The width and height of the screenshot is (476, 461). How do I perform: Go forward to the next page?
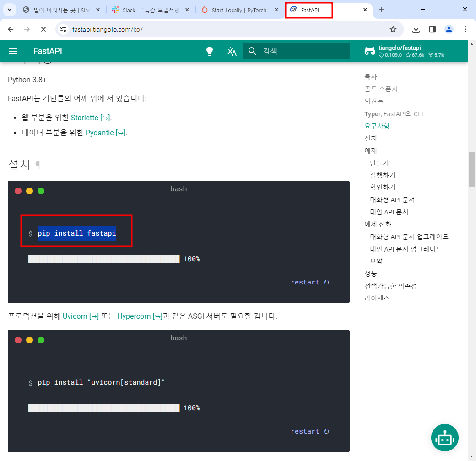(x=27, y=29)
